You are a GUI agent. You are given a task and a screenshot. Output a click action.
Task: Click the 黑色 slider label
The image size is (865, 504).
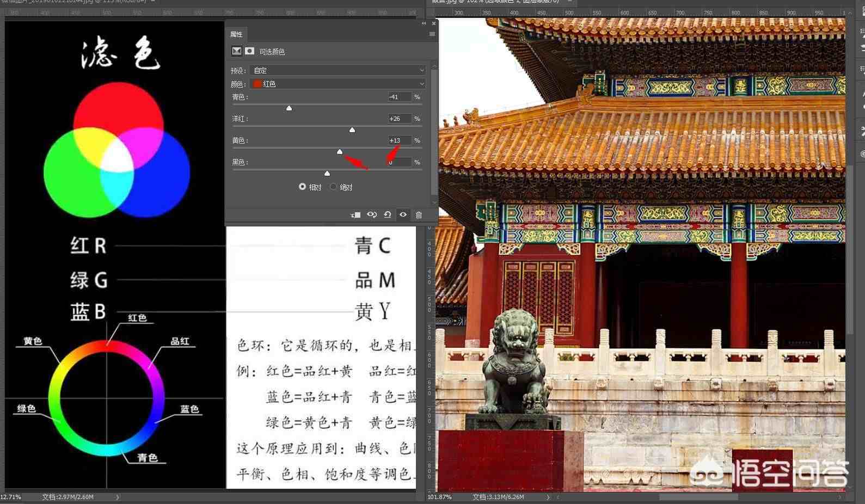[x=240, y=162]
